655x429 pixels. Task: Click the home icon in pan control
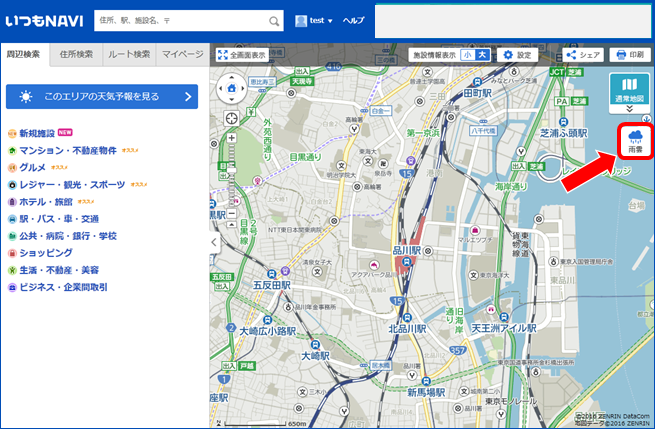tap(231, 89)
